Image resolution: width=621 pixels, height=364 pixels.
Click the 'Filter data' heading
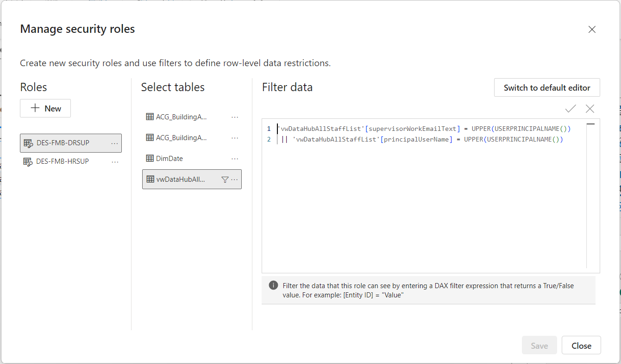pos(287,87)
